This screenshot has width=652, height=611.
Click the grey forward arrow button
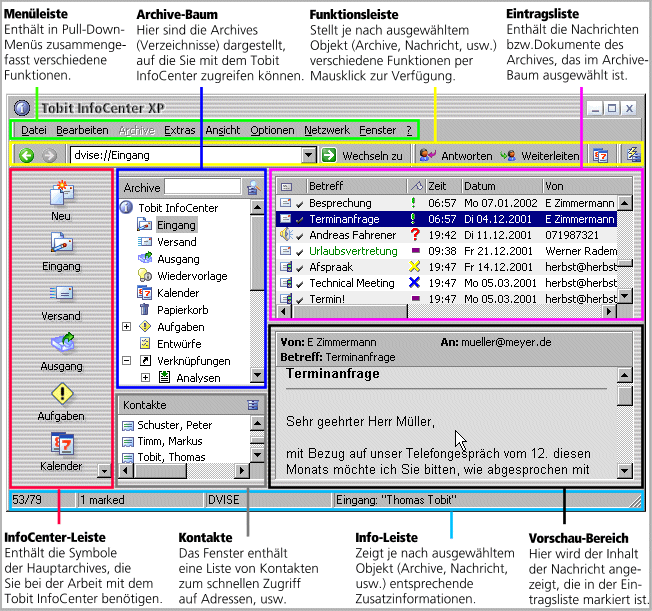pos(49,156)
